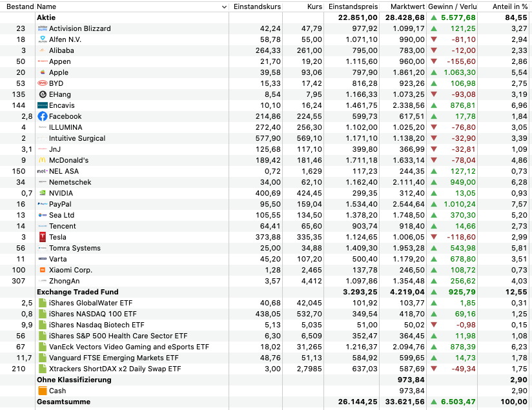This screenshot has width=532, height=410.
Task: Select the Gesamtsumme total row
Action: pyautogui.click(x=266, y=402)
